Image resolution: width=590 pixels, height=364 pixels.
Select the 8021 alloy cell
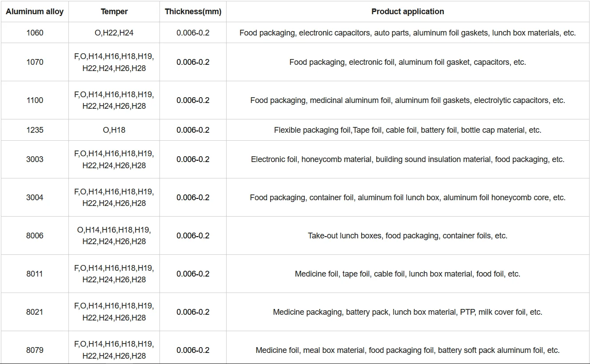[x=35, y=312]
